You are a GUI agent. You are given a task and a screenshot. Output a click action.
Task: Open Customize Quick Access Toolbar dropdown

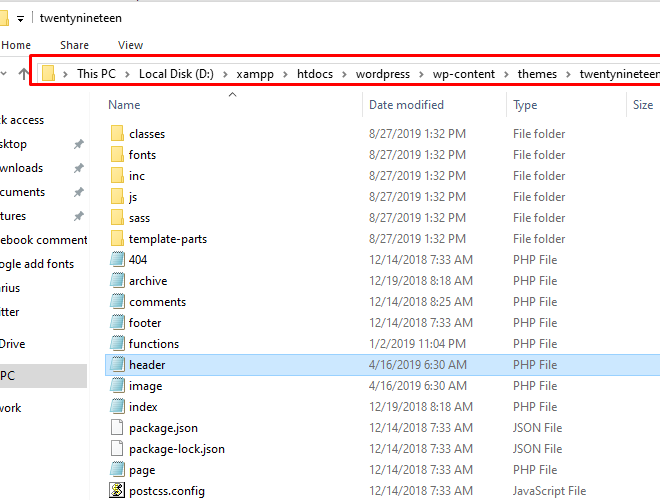pyautogui.click(x=20, y=19)
